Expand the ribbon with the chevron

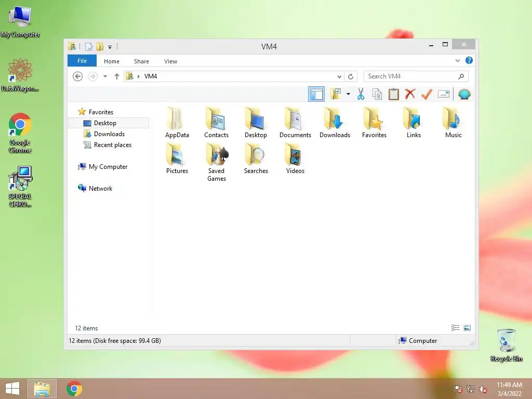(x=457, y=60)
